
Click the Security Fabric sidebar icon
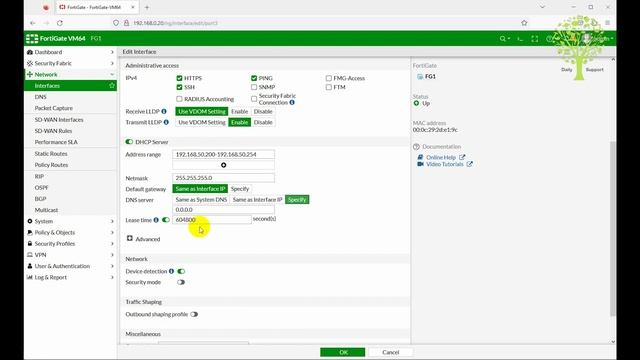(x=30, y=63)
